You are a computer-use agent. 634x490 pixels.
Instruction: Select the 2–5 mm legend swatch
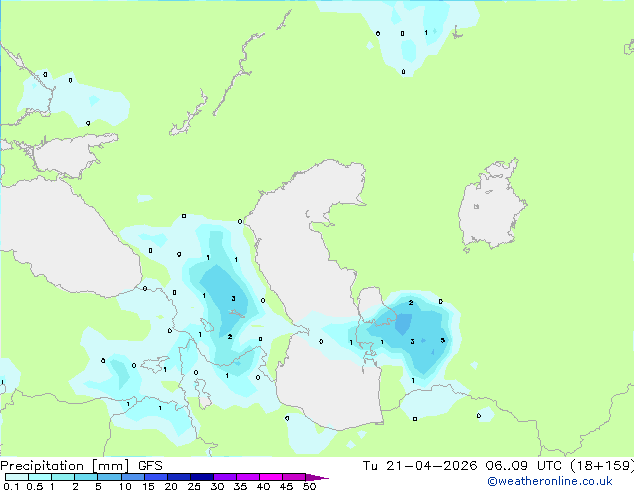point(86,477)
